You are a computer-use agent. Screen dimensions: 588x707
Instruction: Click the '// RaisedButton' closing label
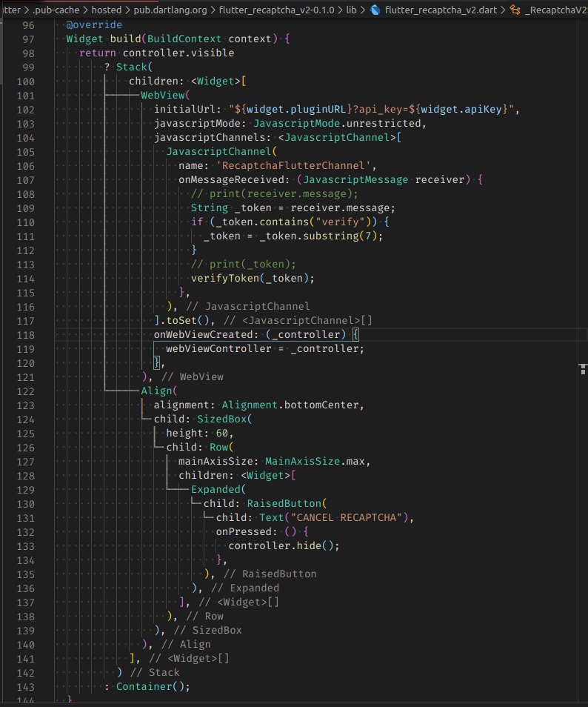tap(270, 574)
